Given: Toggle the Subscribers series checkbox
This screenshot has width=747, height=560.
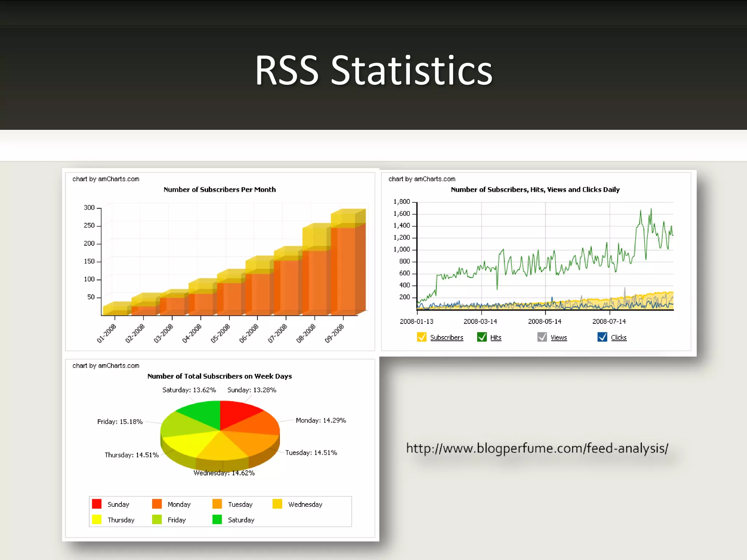Looking at the screenshot, I should tap(421, 337).
